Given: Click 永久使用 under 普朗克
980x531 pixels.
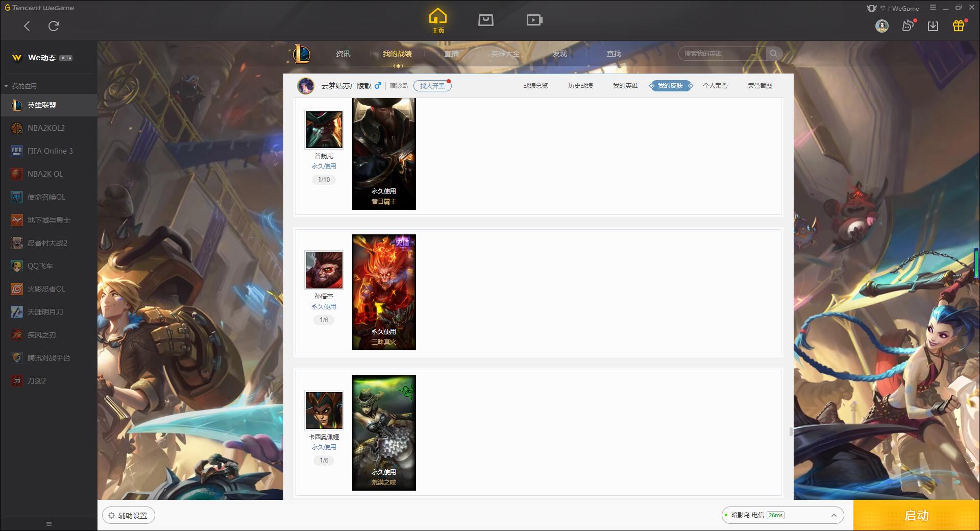Looking at the screenshot, I should tap(324, 166).
